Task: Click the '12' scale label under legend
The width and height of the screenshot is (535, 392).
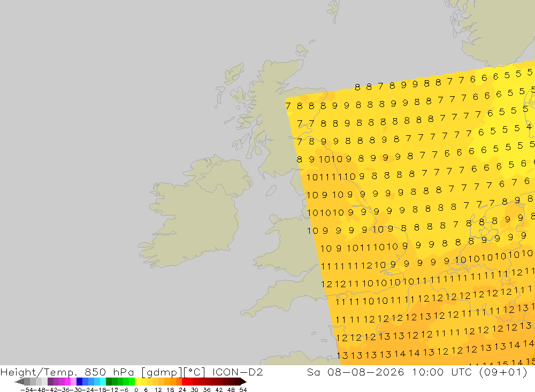Action: 158,390
